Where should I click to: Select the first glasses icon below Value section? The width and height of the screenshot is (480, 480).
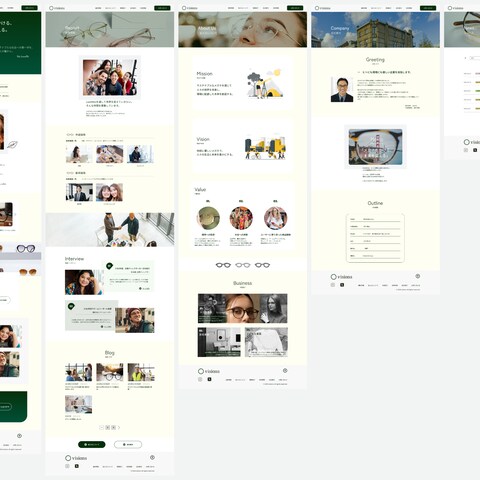[223, 265]
